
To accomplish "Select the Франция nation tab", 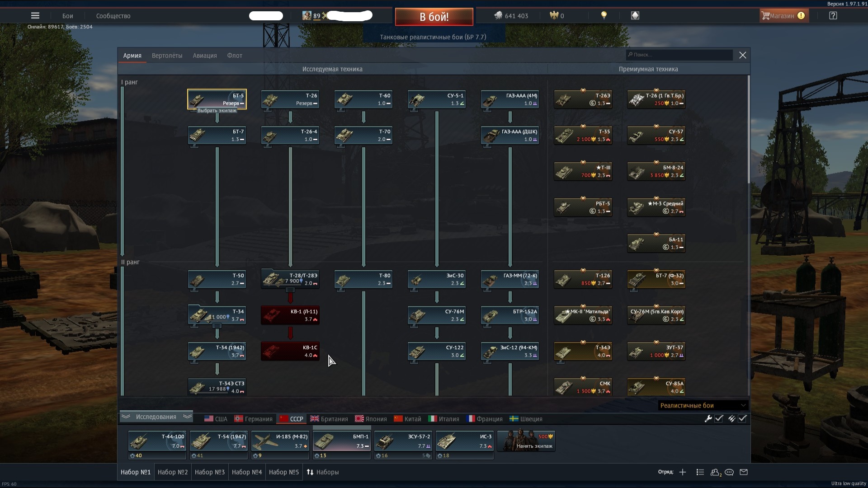I will pos(484,419).
